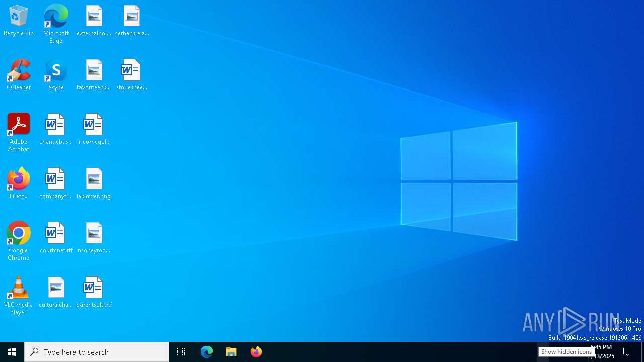Click the 'Type here to search' taskbar box

97,352
